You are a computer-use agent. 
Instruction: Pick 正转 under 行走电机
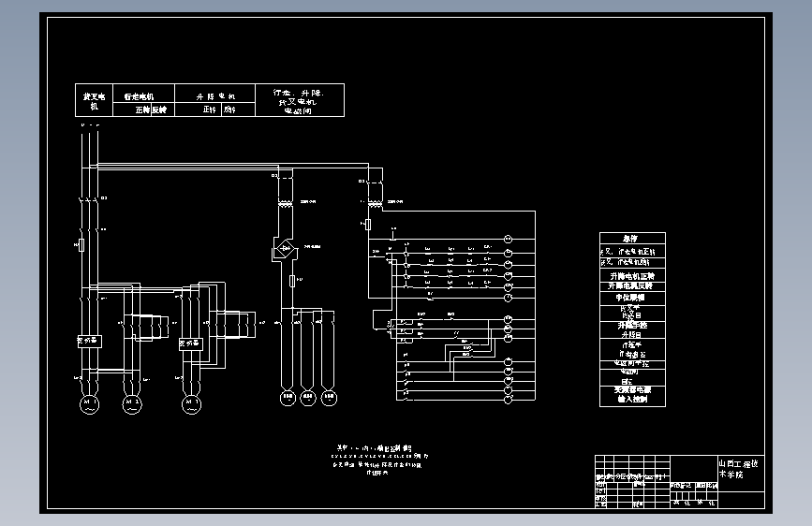(x=143, y=110)
